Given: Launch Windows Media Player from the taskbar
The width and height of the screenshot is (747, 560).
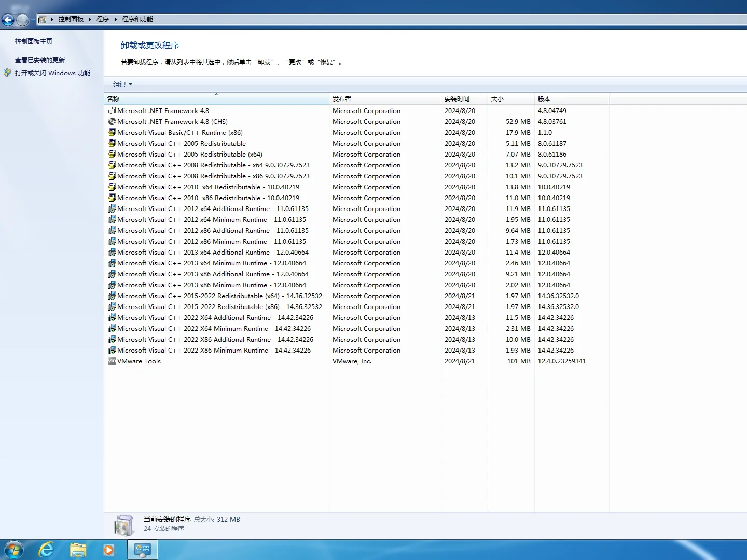Looking at the screenshot, I should click(109, 549).
